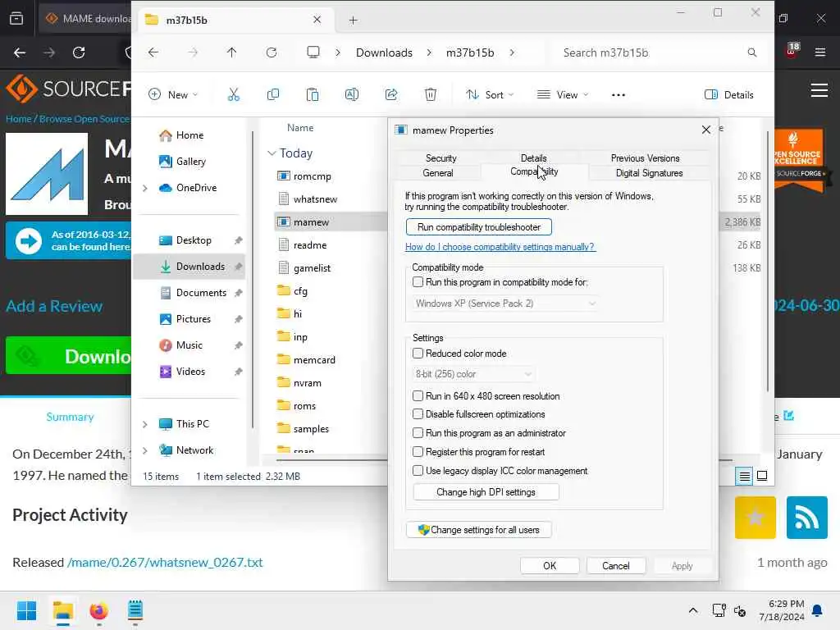Screen dimensions: 840x630
Task: Open How do I choose compatibility settings manually link
Action: pyautogui.click(x=500, y=247)
